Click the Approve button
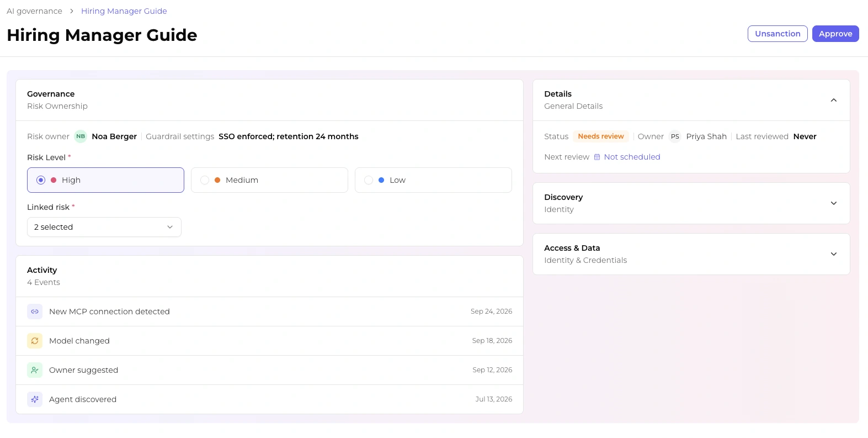868x438 pixels. click(835, 34)
